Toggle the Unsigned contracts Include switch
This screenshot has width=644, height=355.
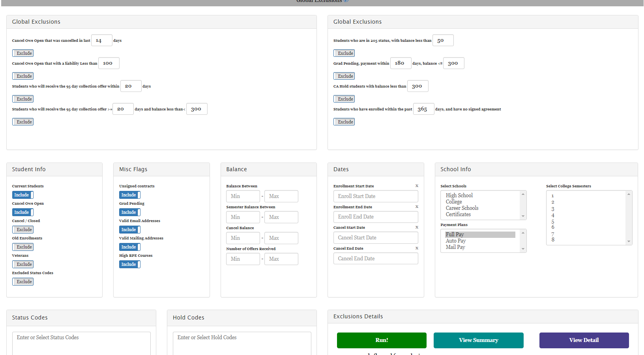[x=130, y=195]
